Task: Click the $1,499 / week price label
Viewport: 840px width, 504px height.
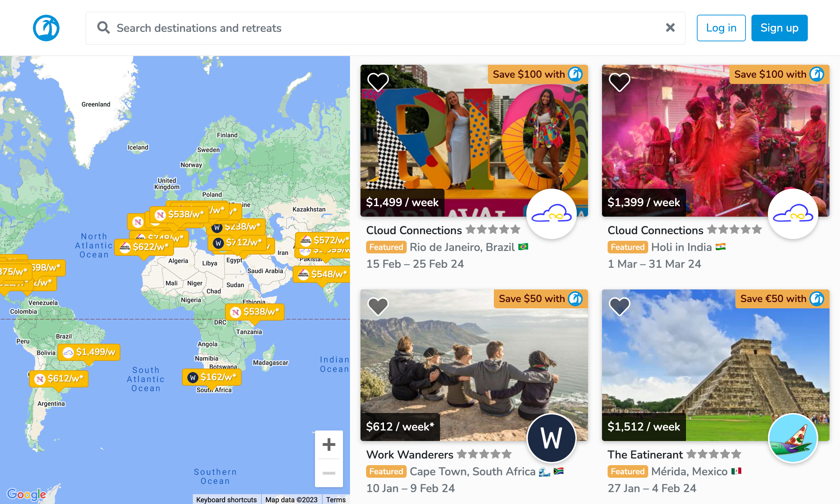Action: coord(402,202)
